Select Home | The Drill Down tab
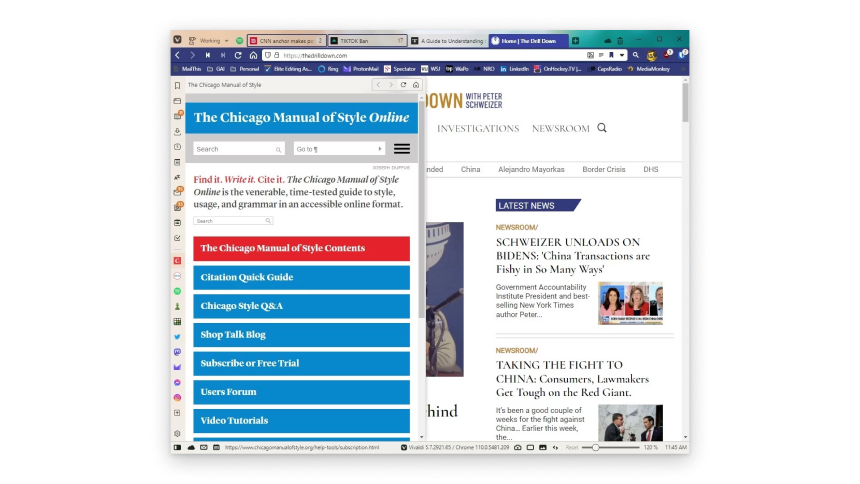Screen dimensions: 860x484 528,41
